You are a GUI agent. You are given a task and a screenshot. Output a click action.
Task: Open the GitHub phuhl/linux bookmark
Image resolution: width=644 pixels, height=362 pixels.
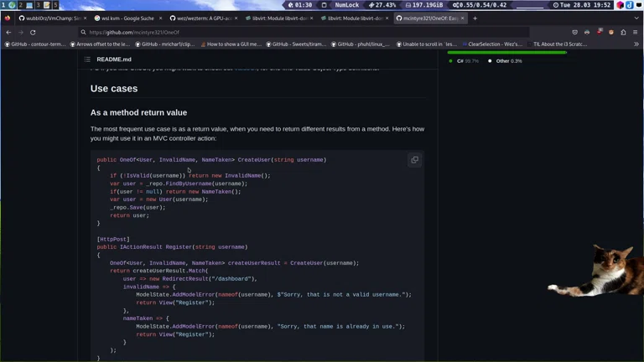pyautogui.click(x=361, y=44)
